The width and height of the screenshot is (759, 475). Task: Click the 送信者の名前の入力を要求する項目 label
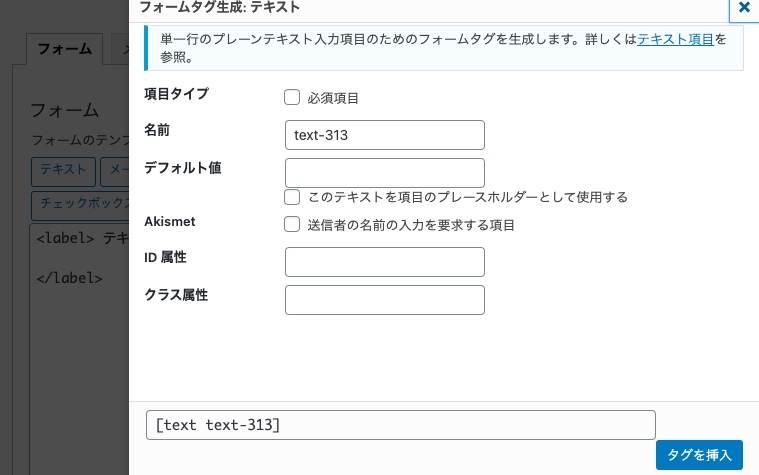click(411, 225)
